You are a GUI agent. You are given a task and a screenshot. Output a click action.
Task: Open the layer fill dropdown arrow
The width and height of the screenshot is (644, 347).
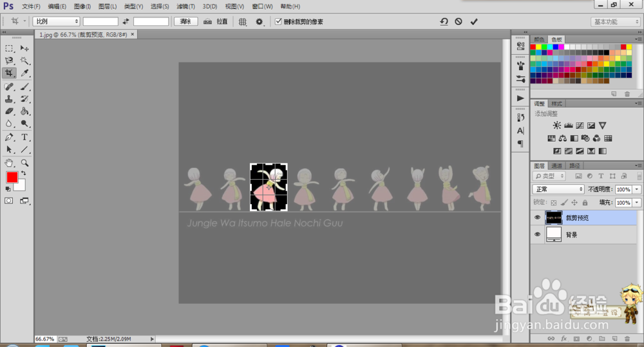coord(637,202)
